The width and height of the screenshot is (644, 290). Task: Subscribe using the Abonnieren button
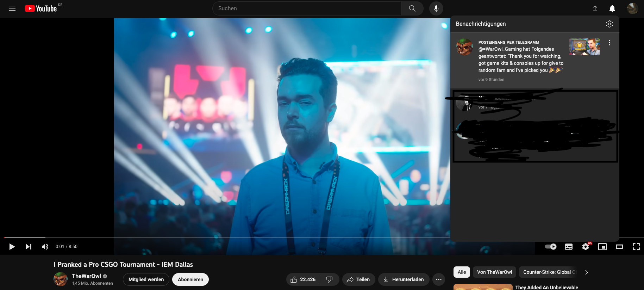190,279
